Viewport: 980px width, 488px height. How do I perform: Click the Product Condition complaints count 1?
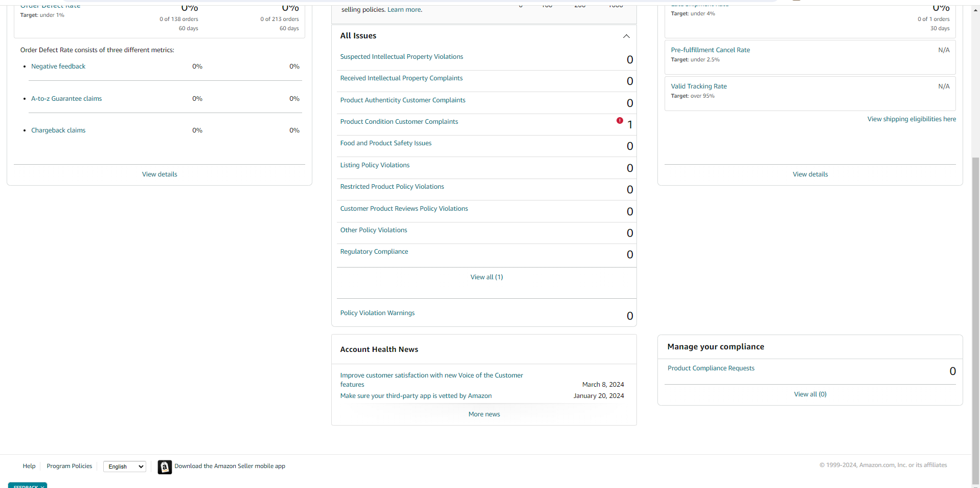(630, 125)
